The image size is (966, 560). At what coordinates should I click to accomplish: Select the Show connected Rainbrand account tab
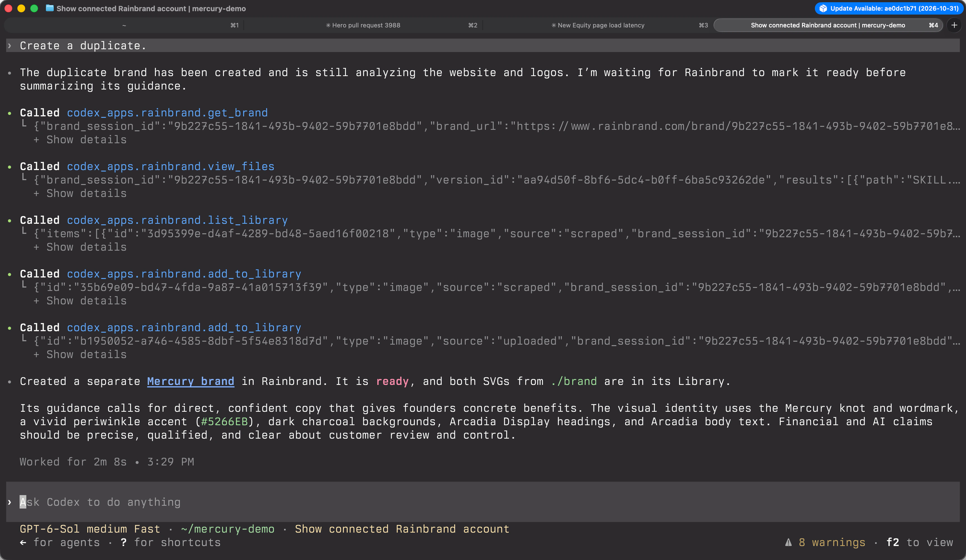(x=828, y=25)
